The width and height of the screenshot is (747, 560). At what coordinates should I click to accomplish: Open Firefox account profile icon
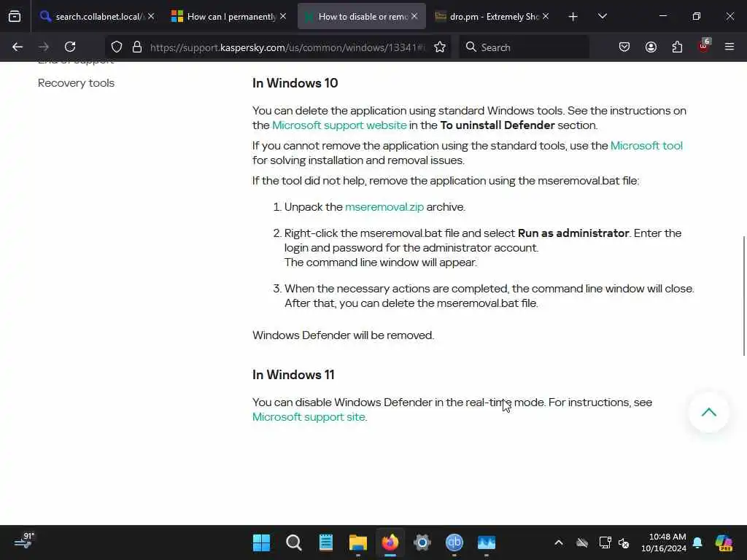tap(651, 47)
